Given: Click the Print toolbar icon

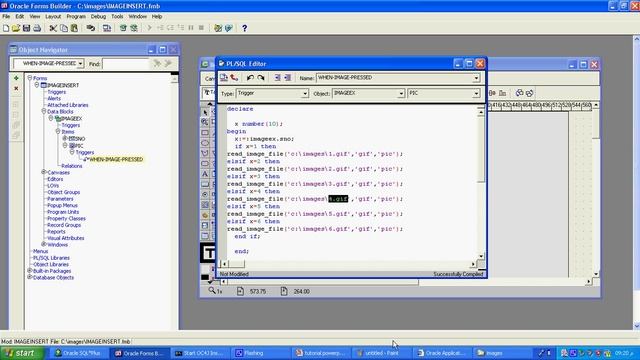Looking at the screenshot, I should tap(37, 28).
